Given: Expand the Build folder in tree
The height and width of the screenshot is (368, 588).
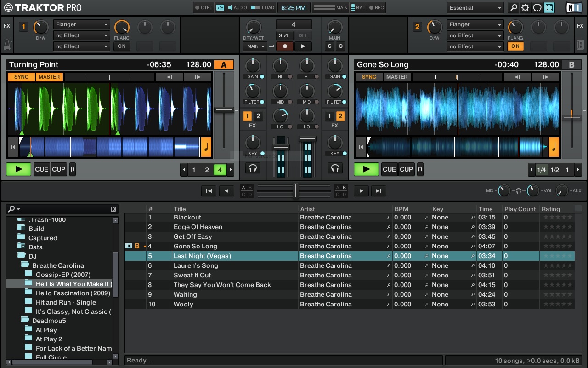Looking at the screenshot, I should [21, 228].
